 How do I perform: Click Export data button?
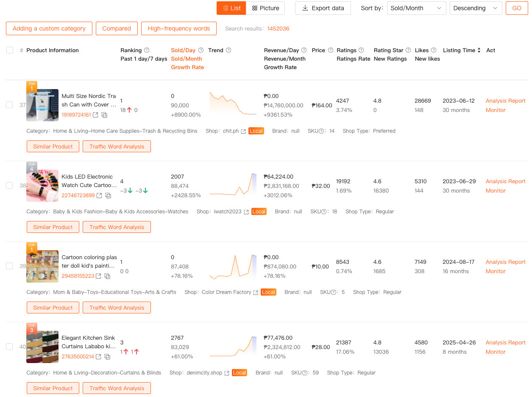(323, 8)
